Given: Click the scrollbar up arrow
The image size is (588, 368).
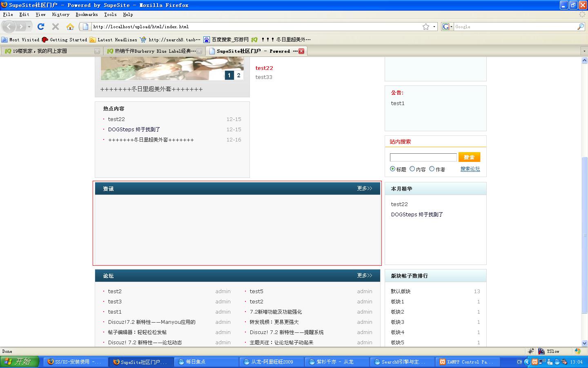Looking at the screenshot, I should click(x=584, y=61).
